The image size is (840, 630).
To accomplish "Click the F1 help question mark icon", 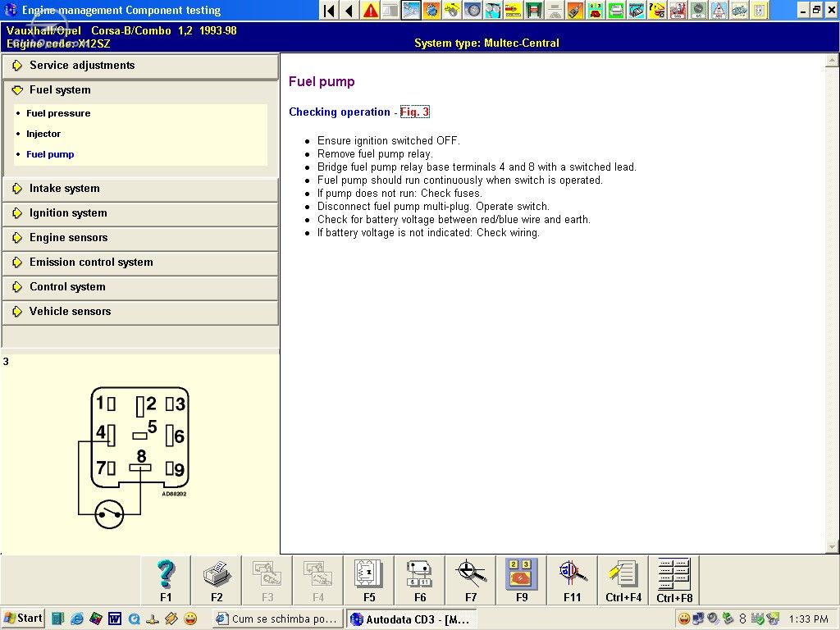I will [166, 580].
